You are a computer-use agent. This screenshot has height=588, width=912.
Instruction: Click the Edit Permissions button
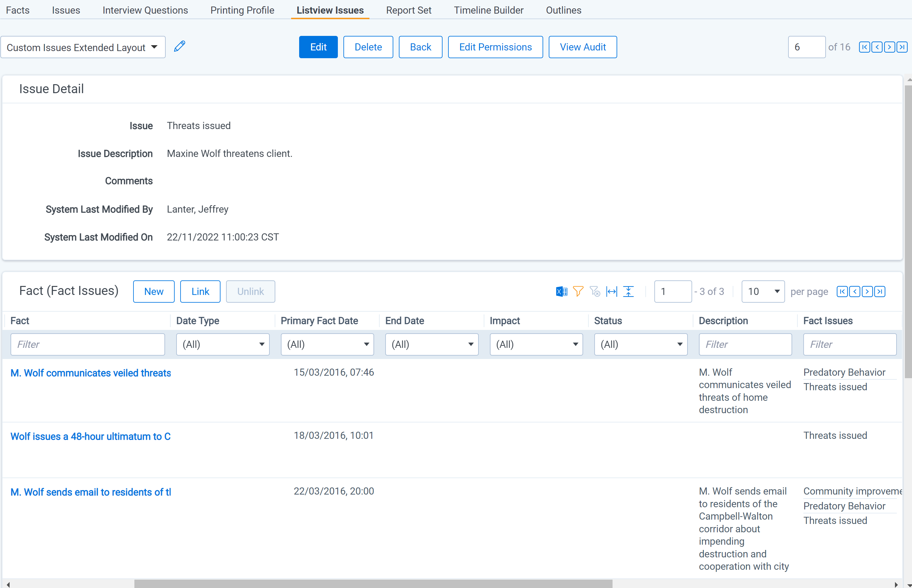[x=495, y=47]
